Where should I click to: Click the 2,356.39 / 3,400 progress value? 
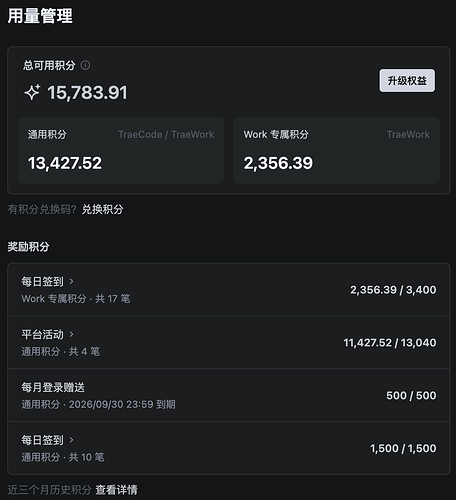393,290
